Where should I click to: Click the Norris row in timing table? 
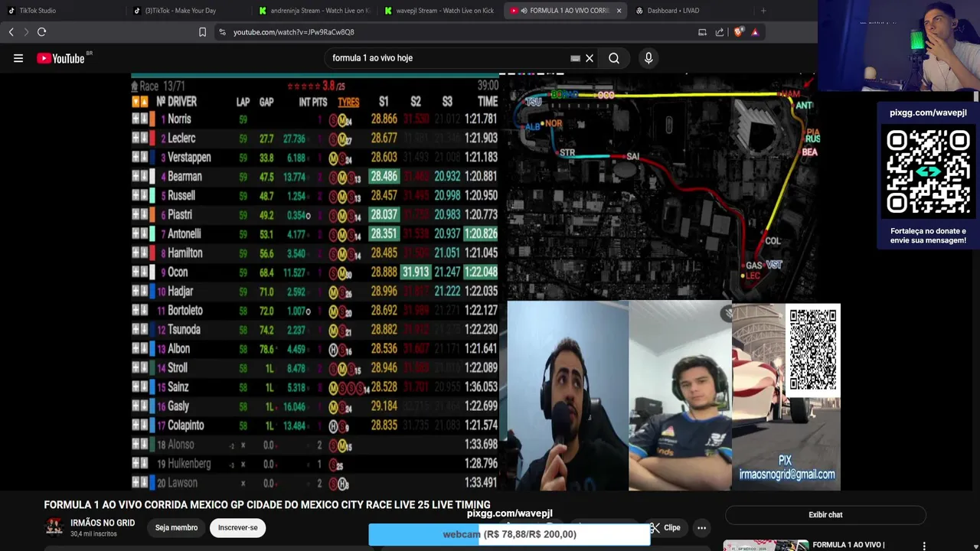click(315, 119)
